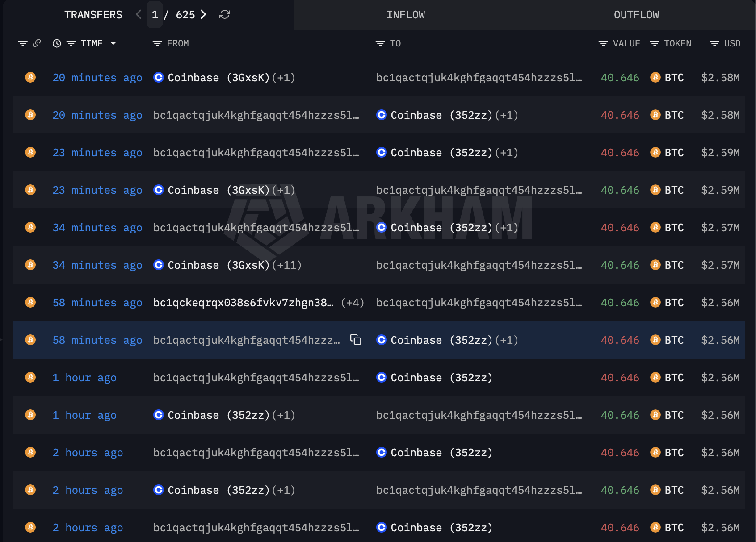Switch to the TRANSFERS tab

point(93,15)
